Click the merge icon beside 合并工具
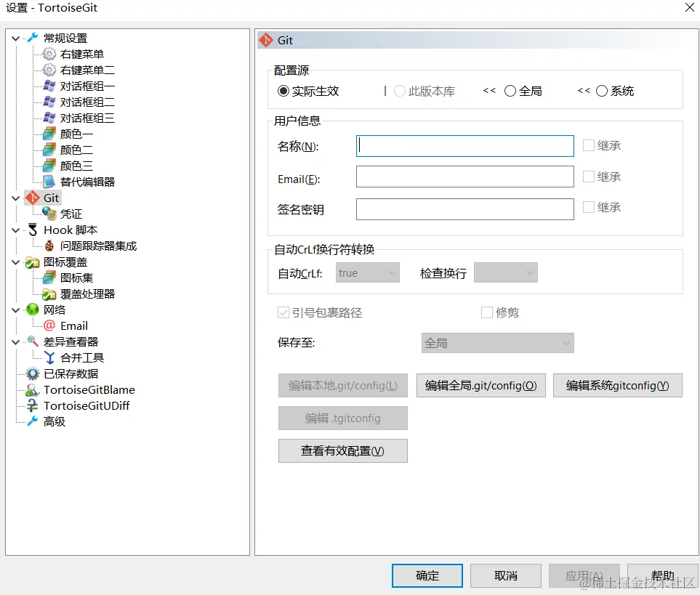This screenshot has height=595, width=700. 49,357
